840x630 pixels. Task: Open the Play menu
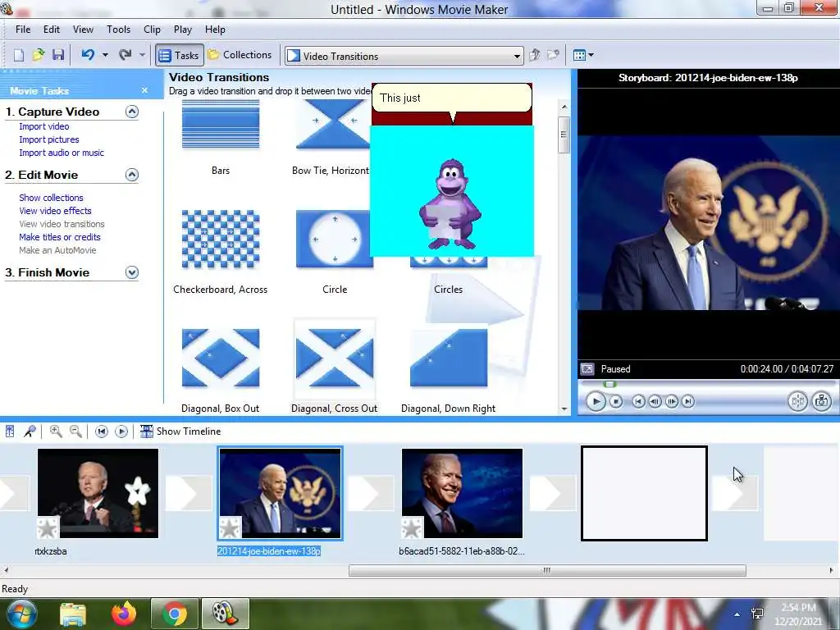(183, 30)
